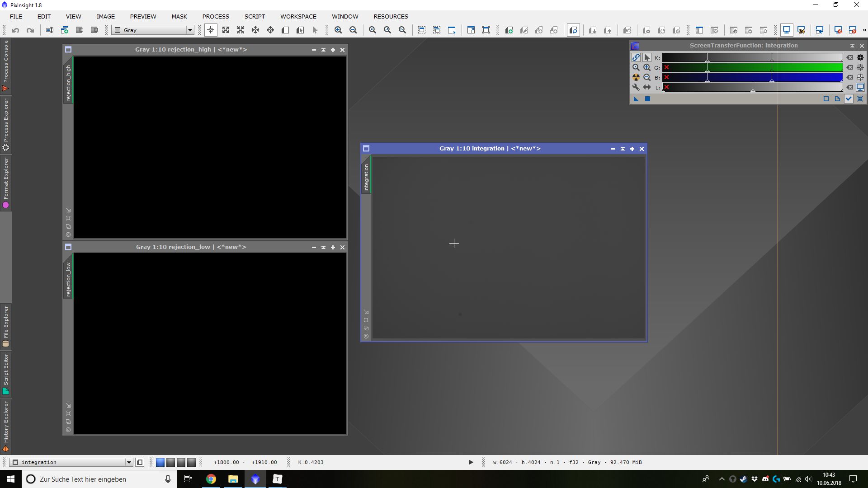Shade the integration image window
Viewport: 868px width, 488px height.
[623, 149]
